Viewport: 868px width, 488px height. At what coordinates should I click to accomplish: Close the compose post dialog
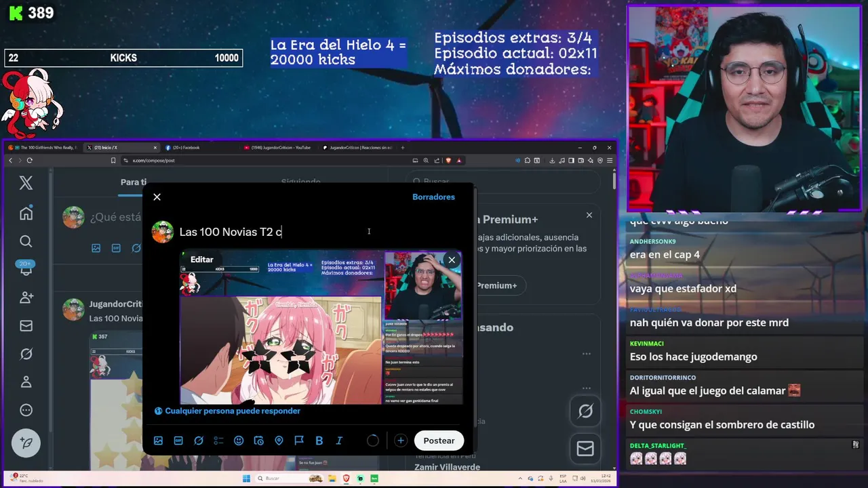coord(157,197)
